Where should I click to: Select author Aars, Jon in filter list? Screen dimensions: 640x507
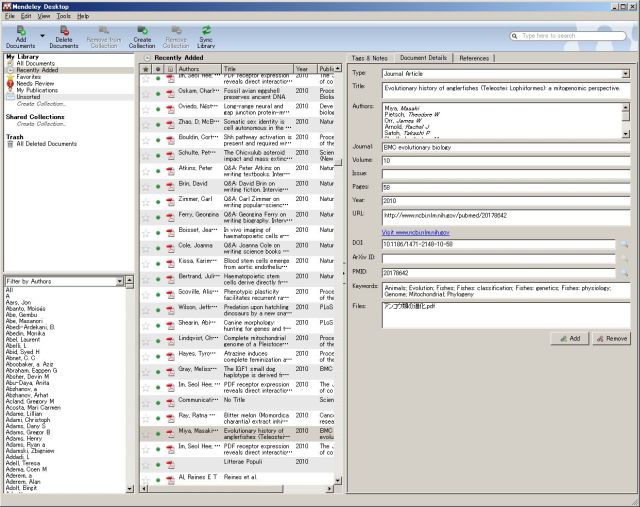point(18,302)
